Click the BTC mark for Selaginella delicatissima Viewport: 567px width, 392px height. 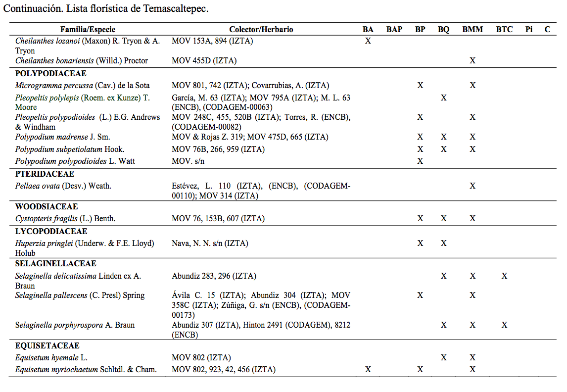[504, 276]
